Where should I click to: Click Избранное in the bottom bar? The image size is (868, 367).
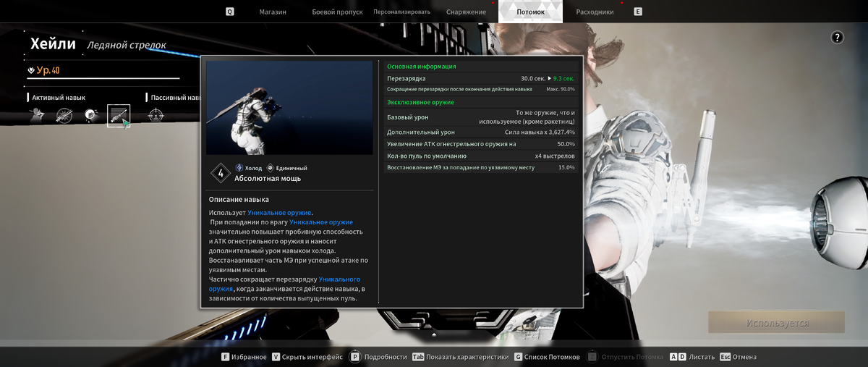(x=250, y=357)
